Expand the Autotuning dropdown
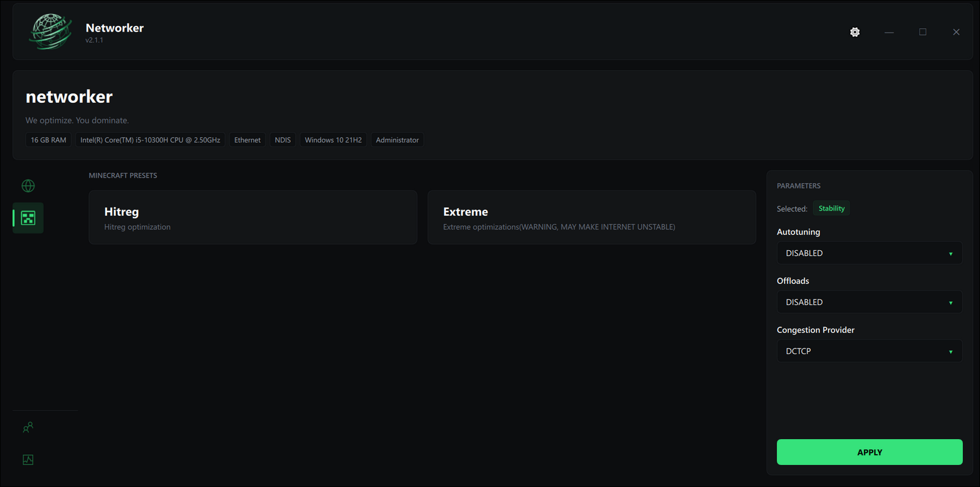This screenshot has width=980, height=487. pyautogui.click(x=869, y=253)
